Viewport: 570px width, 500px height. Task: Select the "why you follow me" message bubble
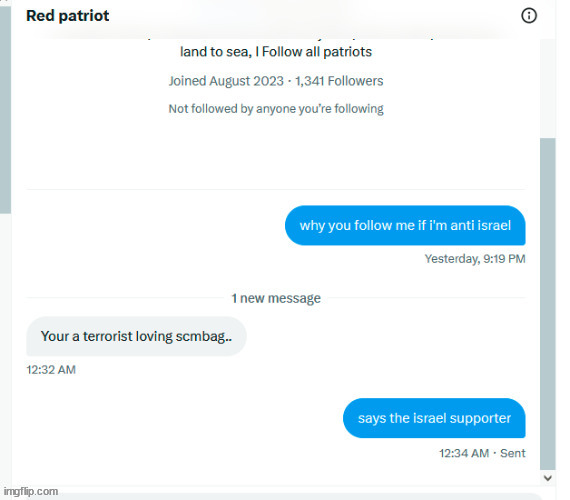point(405,225)
